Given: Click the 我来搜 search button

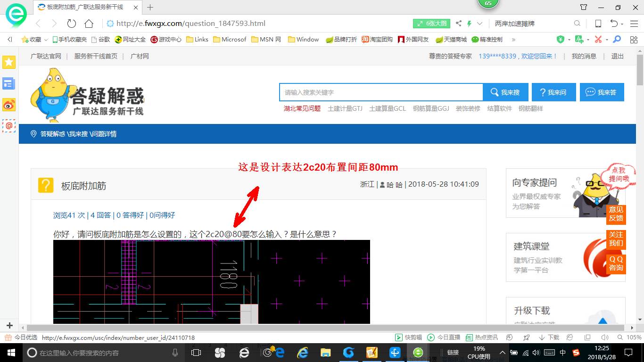Looking at the screenshot, I should click(505, 92).
